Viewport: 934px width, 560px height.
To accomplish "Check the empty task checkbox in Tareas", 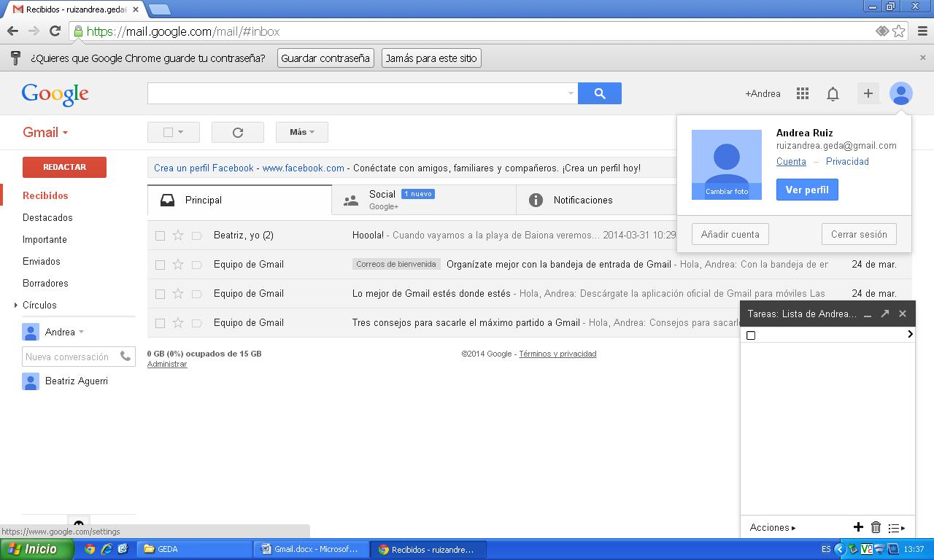I will point(751,335).
